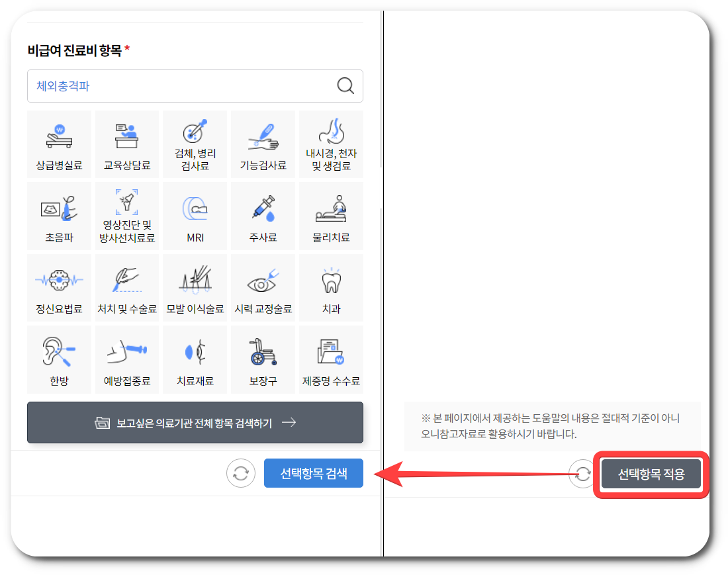Click the blue 선택항목 검색 button
Image resolution: width=728 pixels, height=575 pixels.
[x=313, y=472]
